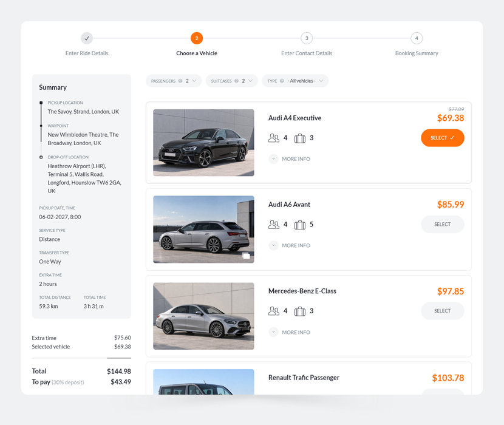This screenshot has height=425, width=504.
Task: Click the Total $144.98 amount
Action: 119,372
